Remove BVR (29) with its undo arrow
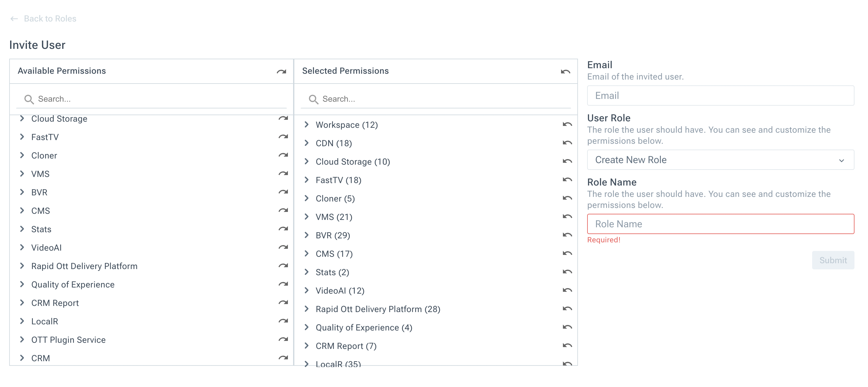Image resolution: width=868 pixels, height=387 pixels. (x=568, y=235)
